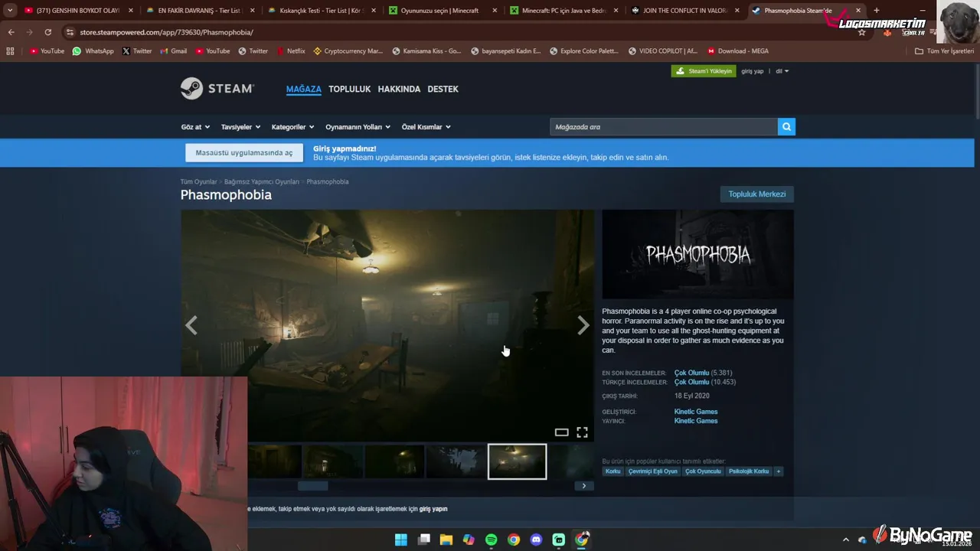Bookmark this page with the star icon

click(x=861, y=32)
